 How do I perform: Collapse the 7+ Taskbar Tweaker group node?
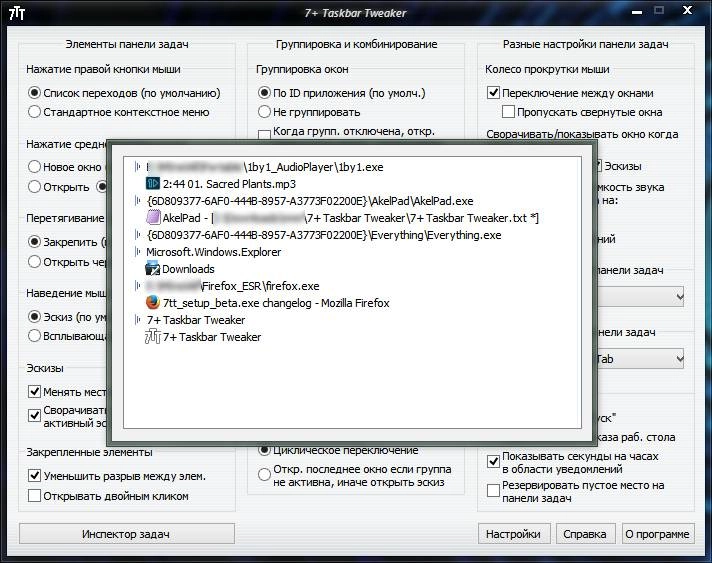click(x=137, y=320)
